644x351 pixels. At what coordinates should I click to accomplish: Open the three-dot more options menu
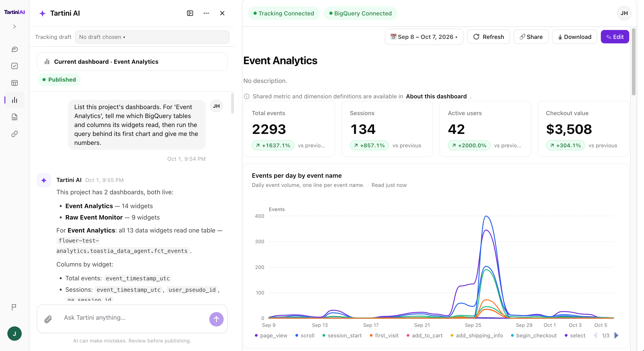click(x=206, y=13)
